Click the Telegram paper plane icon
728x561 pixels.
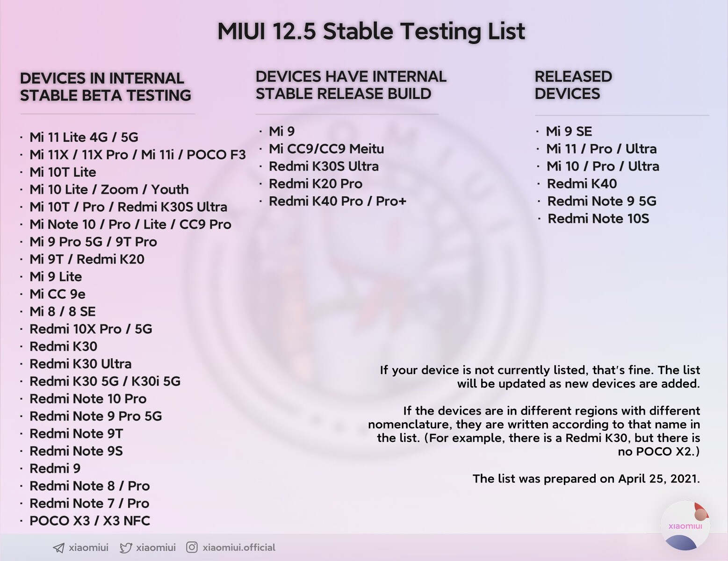tap(58, 547)
